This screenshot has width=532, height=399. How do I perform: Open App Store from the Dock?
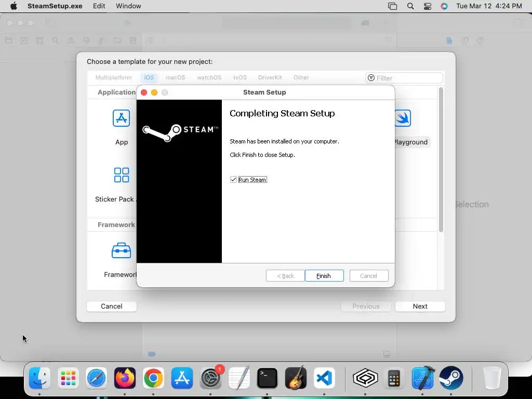click(x=182, y=378)
